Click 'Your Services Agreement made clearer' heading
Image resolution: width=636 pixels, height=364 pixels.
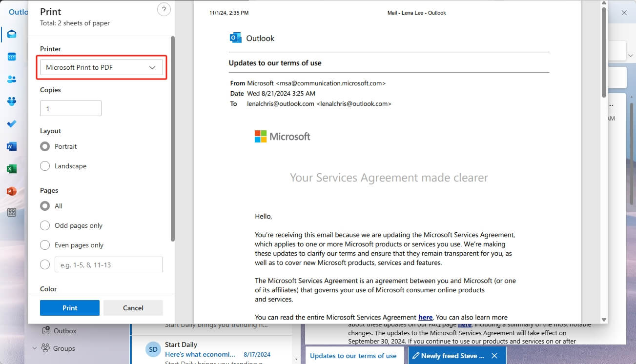[x=389, y=178]
